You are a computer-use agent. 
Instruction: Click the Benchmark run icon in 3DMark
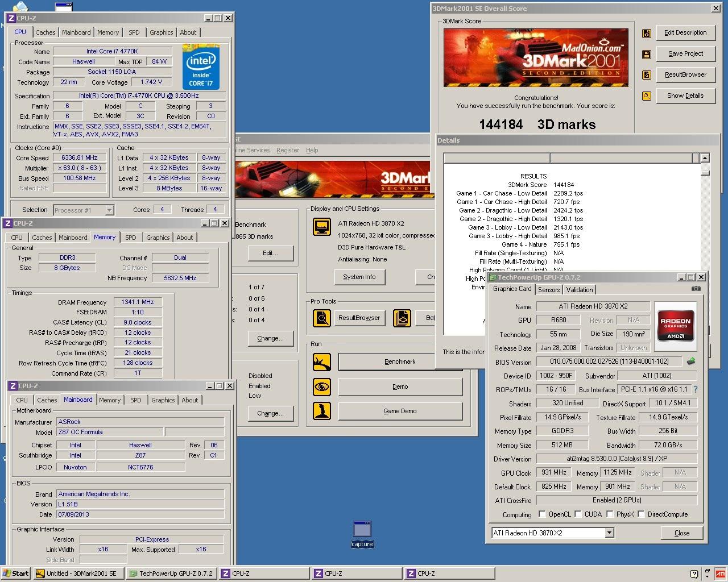point(322,361)
